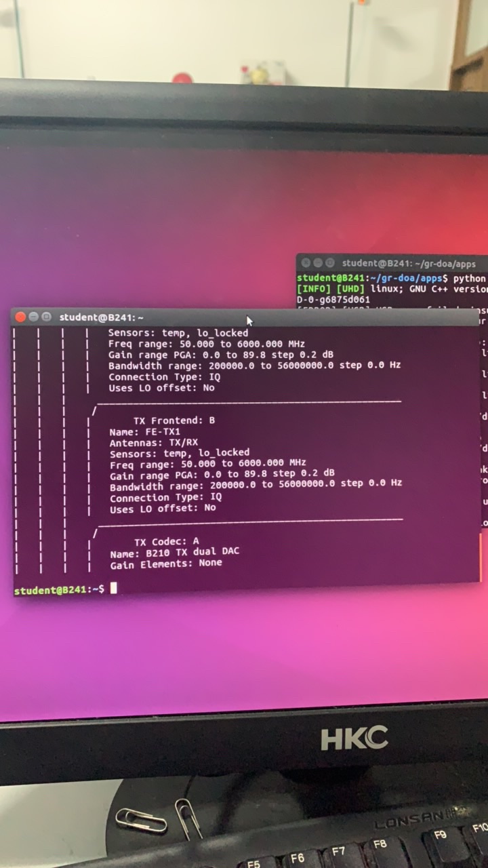Click the 'student@B241: ~' window title

[x=101, y=317]
